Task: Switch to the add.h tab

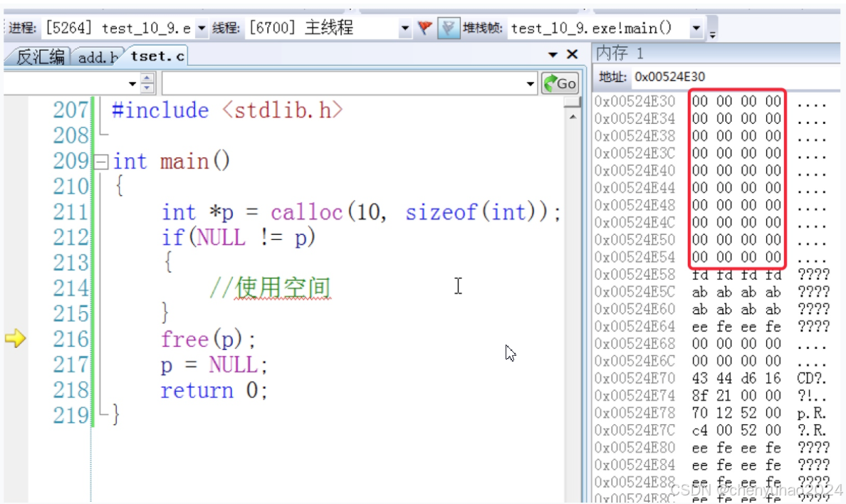Action: [97, 57]
